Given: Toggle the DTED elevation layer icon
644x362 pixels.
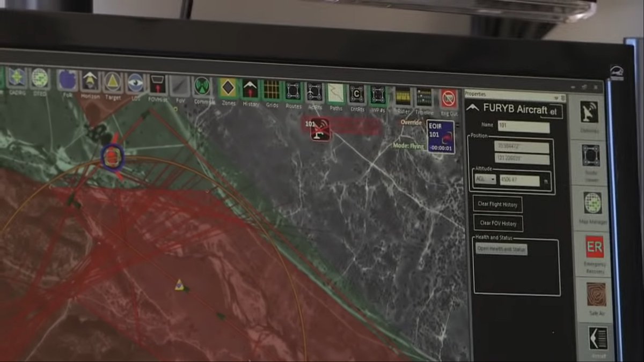Looking at the screenshot, I should [39, 78].
